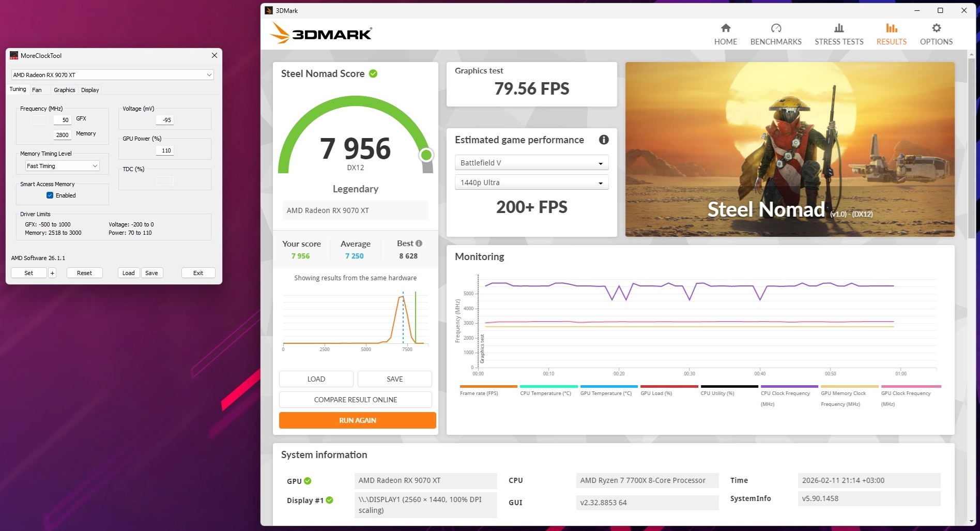
Task: Open the Estimated game performance info icon
Action: [604, 140]
